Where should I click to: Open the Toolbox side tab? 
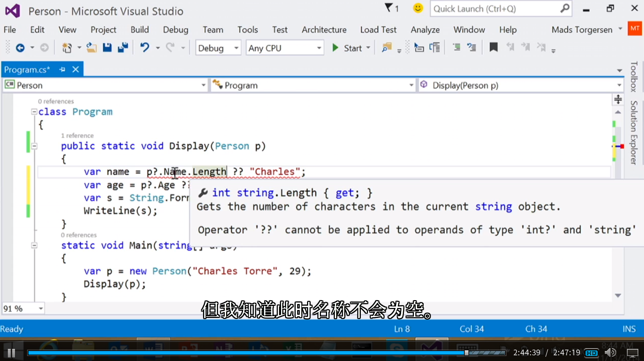tap(634, 77)
